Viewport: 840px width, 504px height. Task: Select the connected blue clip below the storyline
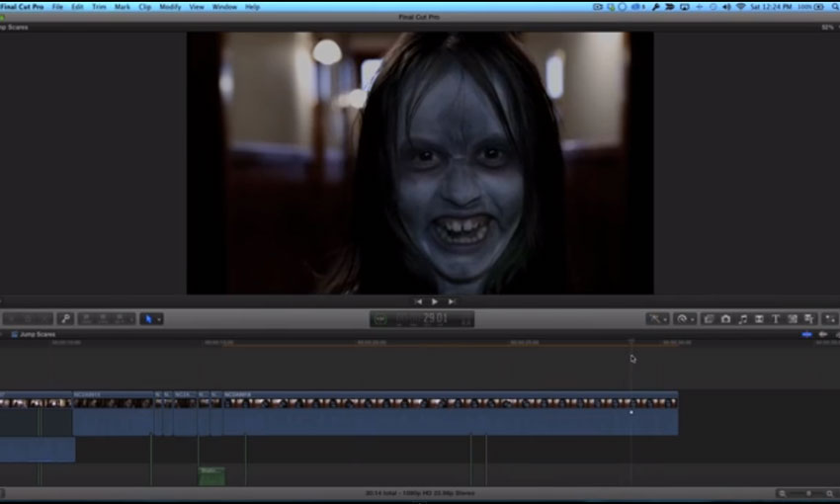38,450
